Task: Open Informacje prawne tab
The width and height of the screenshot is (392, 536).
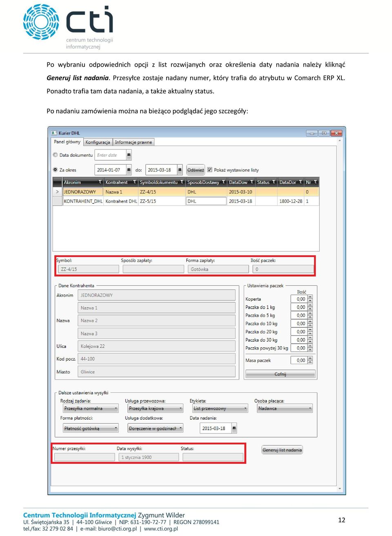Action: click(134, 142)
